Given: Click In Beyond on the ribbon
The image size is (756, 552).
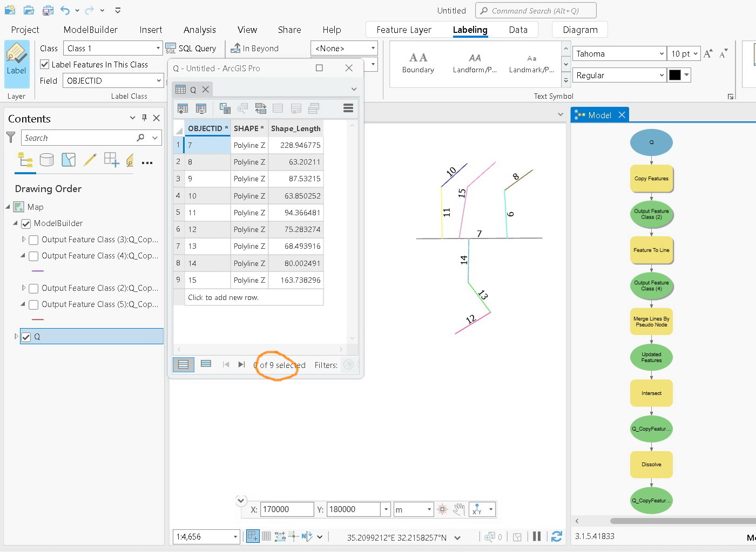Looking at the screenshot, I should tap(254, 48).
